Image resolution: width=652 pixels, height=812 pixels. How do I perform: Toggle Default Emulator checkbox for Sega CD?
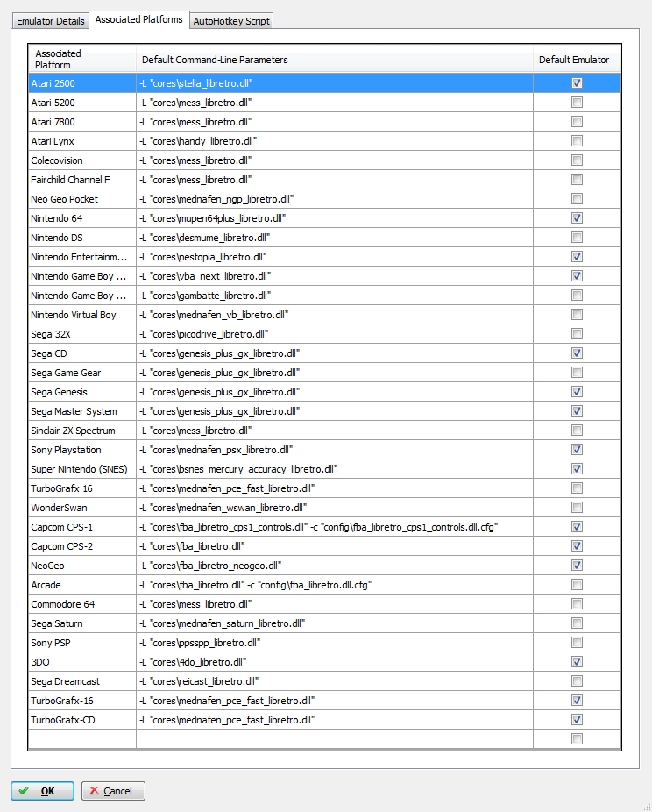tap(577, 353)
